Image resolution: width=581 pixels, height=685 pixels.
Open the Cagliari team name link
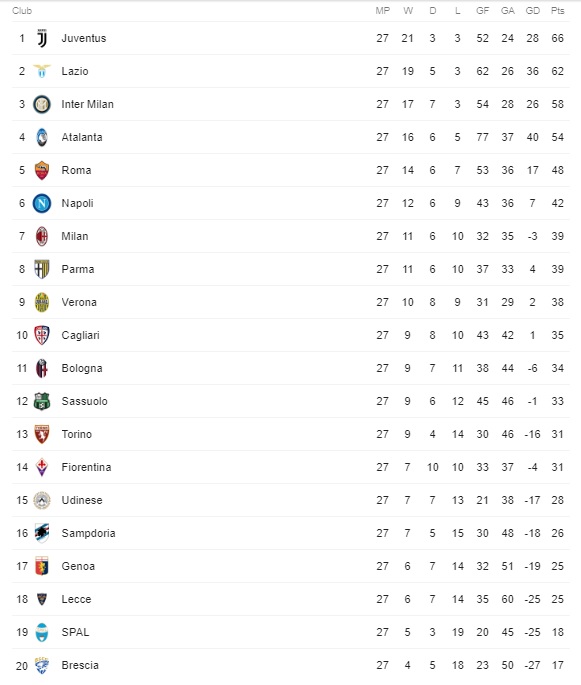coord(81,336)
